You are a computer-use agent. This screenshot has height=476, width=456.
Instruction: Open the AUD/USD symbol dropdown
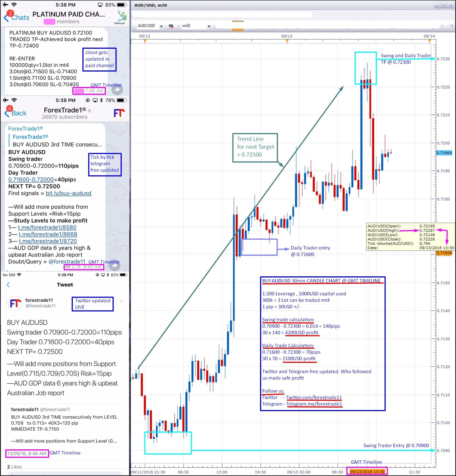[161, 26]
